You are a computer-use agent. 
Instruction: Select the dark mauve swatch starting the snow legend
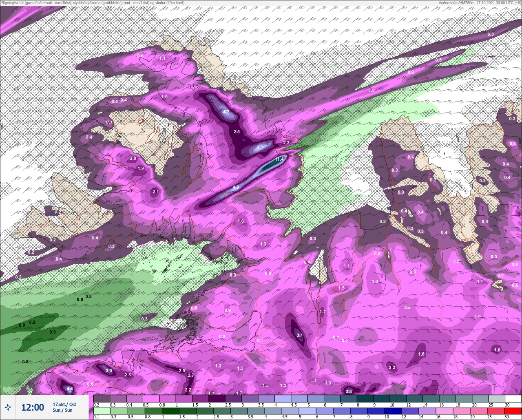[102, 398]
